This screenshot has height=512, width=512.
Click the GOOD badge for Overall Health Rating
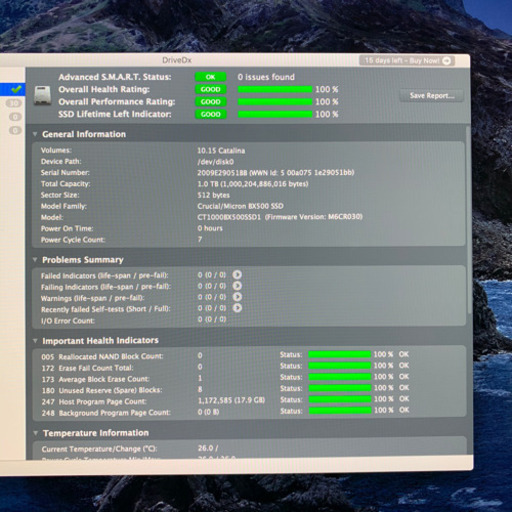(210, 89)
